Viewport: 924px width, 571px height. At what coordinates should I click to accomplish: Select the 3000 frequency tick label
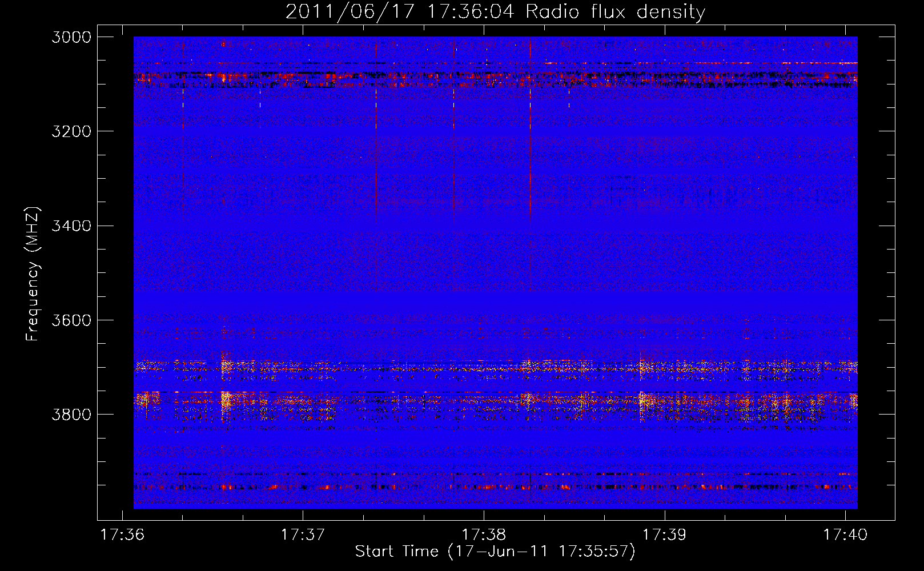pos(71,37)
